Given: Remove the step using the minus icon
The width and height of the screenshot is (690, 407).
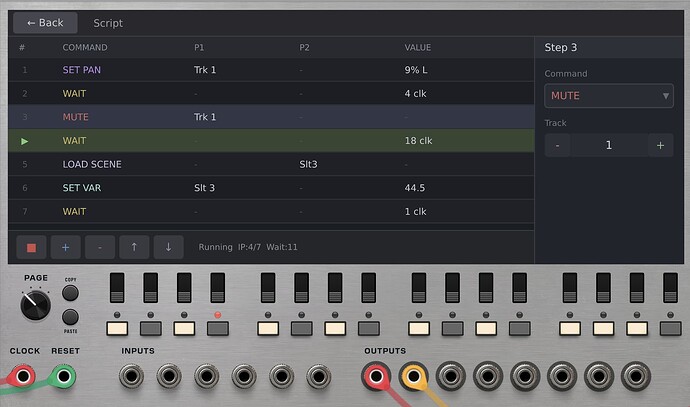Looking at the screenshot, I should pos(99,247).
